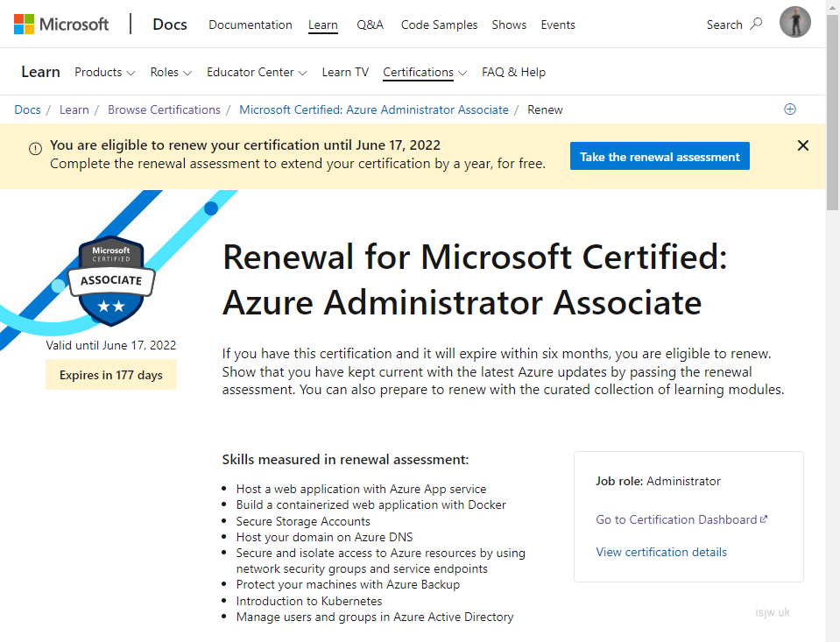Open the Events page
Screen dimensions: 840x642
coord(558,25)
